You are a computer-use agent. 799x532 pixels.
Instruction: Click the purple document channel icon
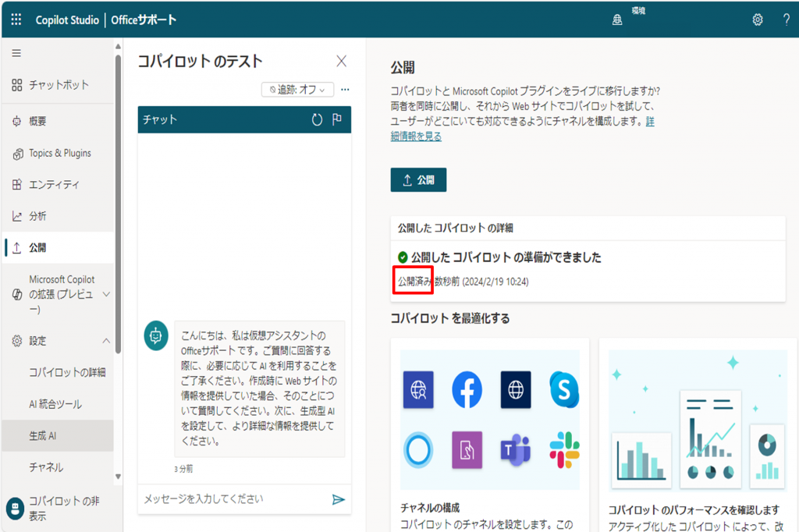(x=467, y=450)
